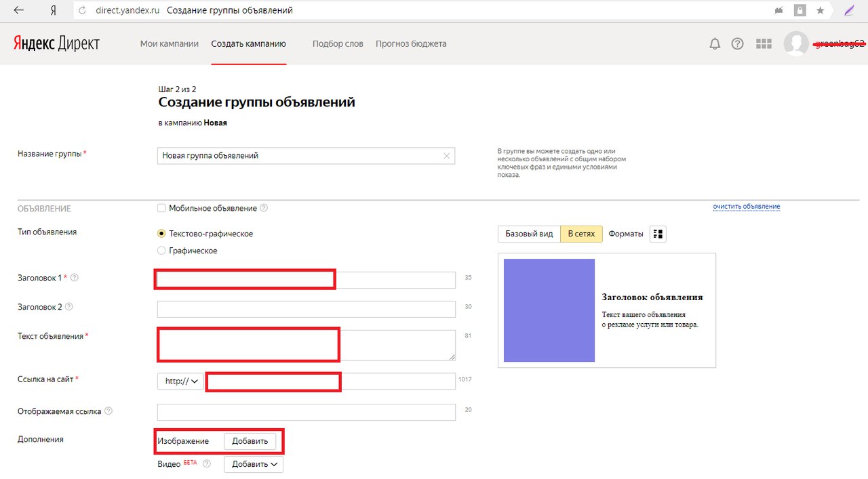Viewport: 868px width, 479px height.
Task: Click the user avatar icon
Action: pos(796,44)
